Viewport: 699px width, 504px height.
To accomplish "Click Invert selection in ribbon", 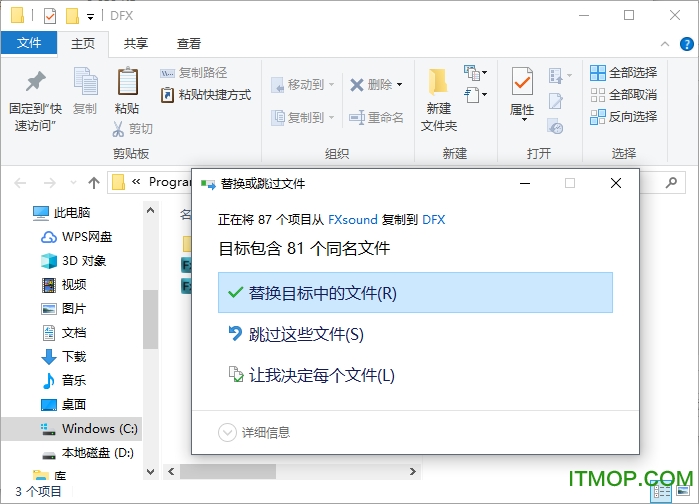I will [x=623, y=117].
